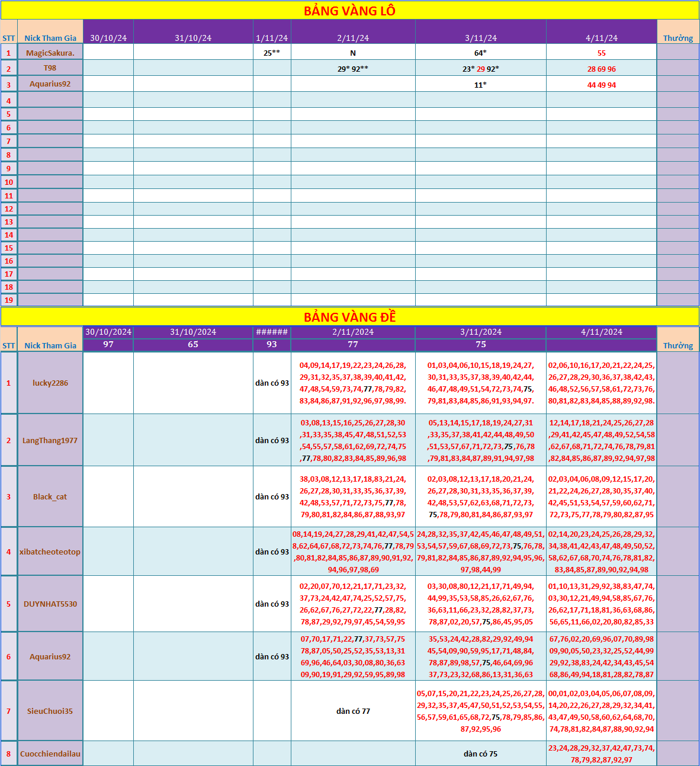Select the "dàn có 77" cell
This screenshot has width=700, height=766.
point(353,711)
